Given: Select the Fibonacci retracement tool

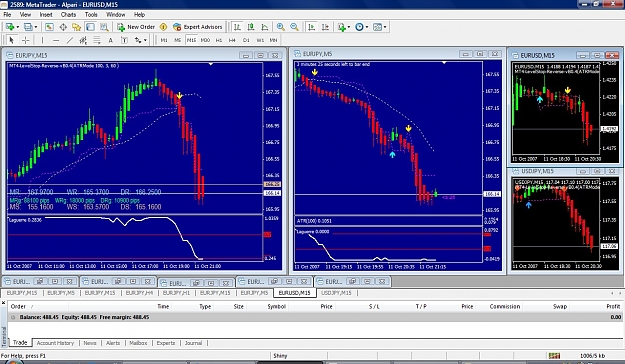Looking at the screenshot, I should [x=96, y=40].
